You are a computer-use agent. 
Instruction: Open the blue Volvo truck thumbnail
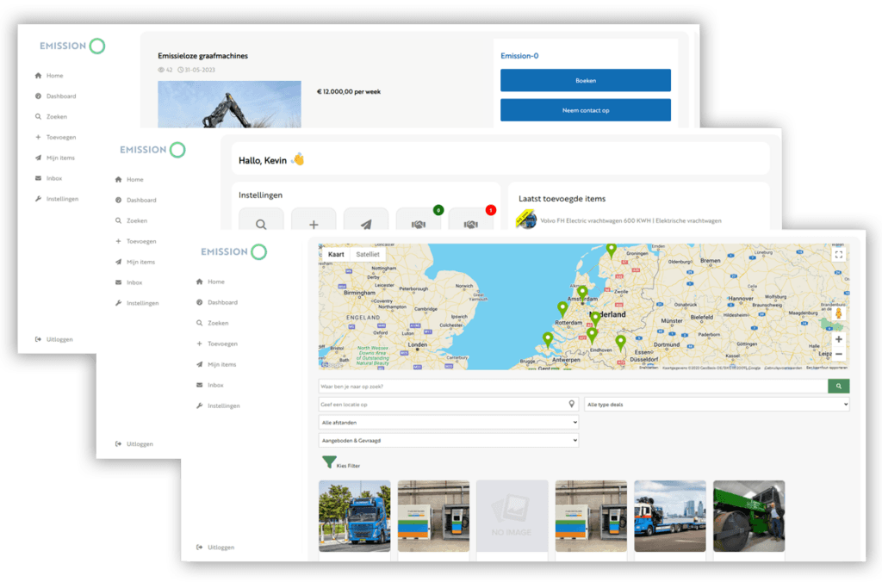(x=354, y=516)
